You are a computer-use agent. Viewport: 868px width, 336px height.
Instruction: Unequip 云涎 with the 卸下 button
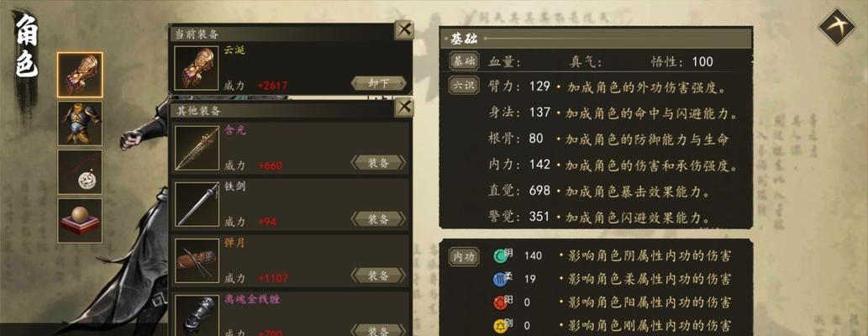[379, 84]
